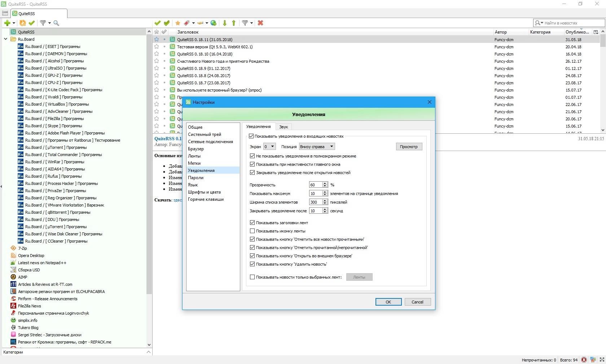Toggle show when main window inactive
This screenshot has width=606, height=364.
pyautogui.click(x=252, y=164)
